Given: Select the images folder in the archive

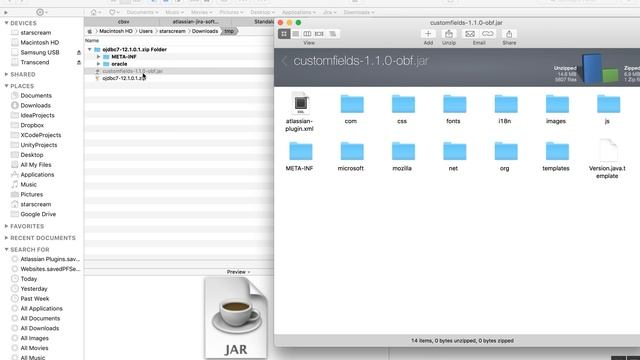Looking at the screenshot, I should pos(557,104).
